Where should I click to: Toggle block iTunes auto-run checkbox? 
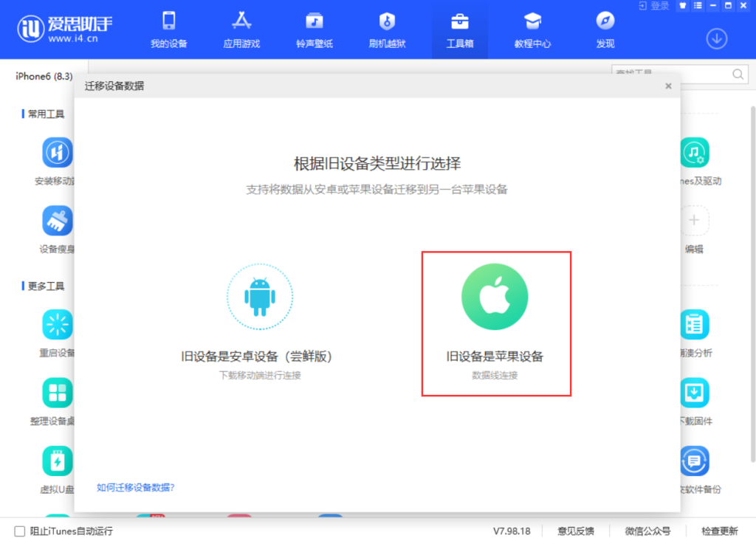click(x=20, y=531)
